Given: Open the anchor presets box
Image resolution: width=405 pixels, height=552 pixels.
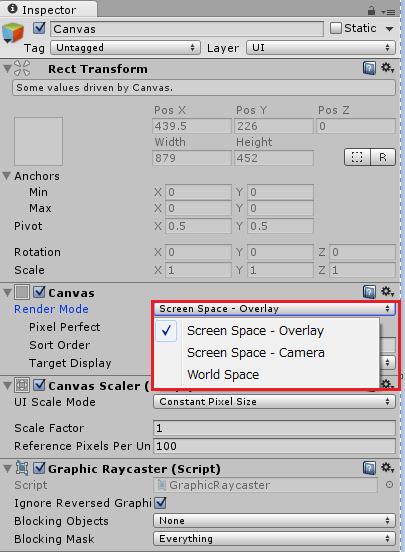Looking at the screenshot, I should pyautogui.click(x=38, y=142).
